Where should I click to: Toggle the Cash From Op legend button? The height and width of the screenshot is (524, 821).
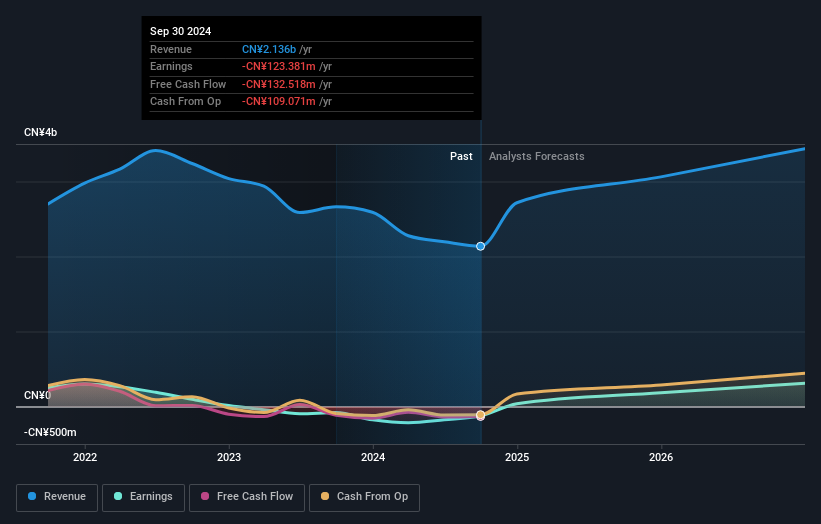point(364,497)
